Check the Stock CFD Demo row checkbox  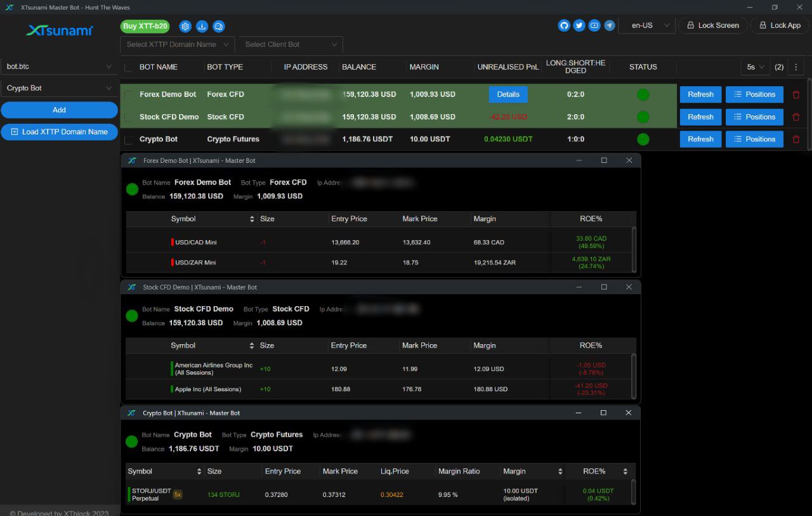pos(129,117)
